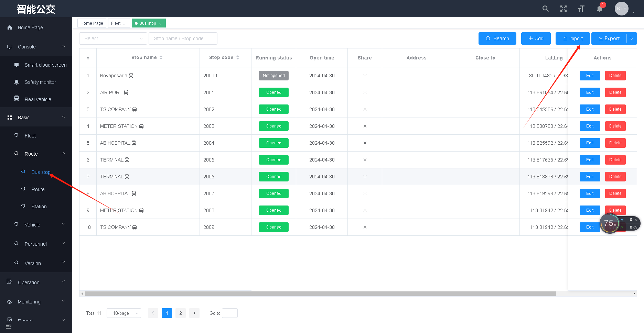Delete the AIR PORT stop row
644x333 pixels.
point(615,92)
